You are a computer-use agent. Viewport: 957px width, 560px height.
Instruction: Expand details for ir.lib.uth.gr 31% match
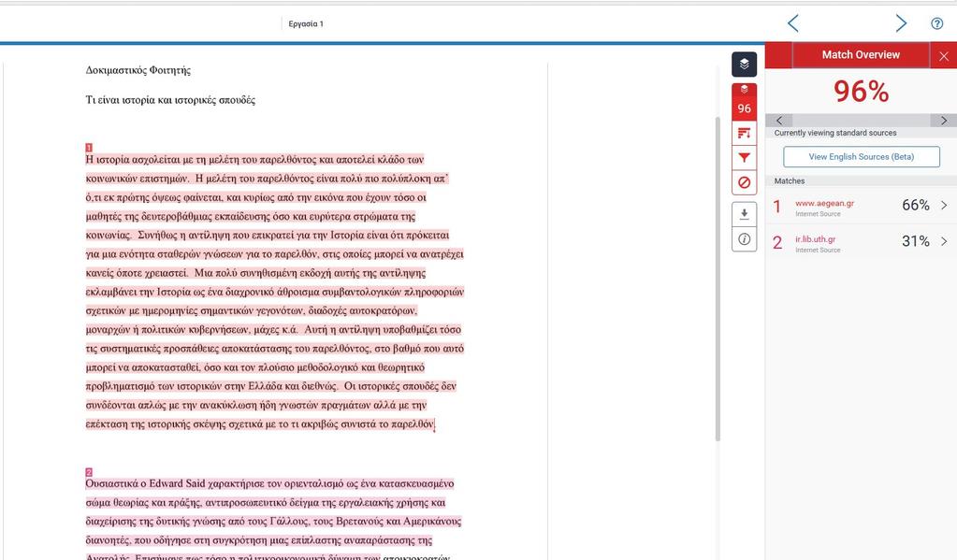(x=944, y=241)
